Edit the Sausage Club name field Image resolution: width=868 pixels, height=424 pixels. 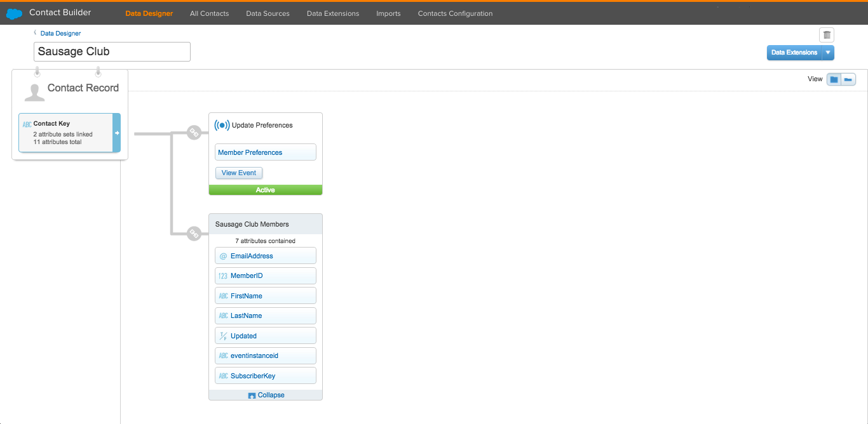(x=112, y=52)
